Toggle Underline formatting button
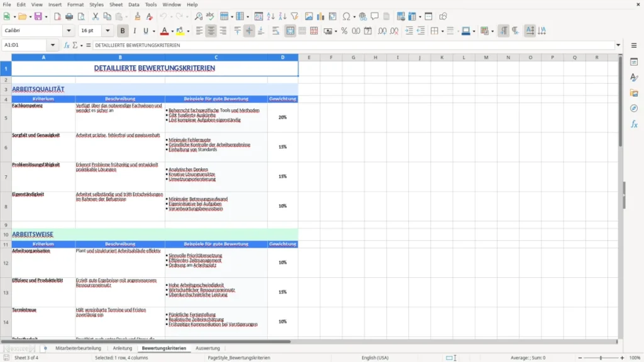The image size is (644, 362). tap(145, 31)
